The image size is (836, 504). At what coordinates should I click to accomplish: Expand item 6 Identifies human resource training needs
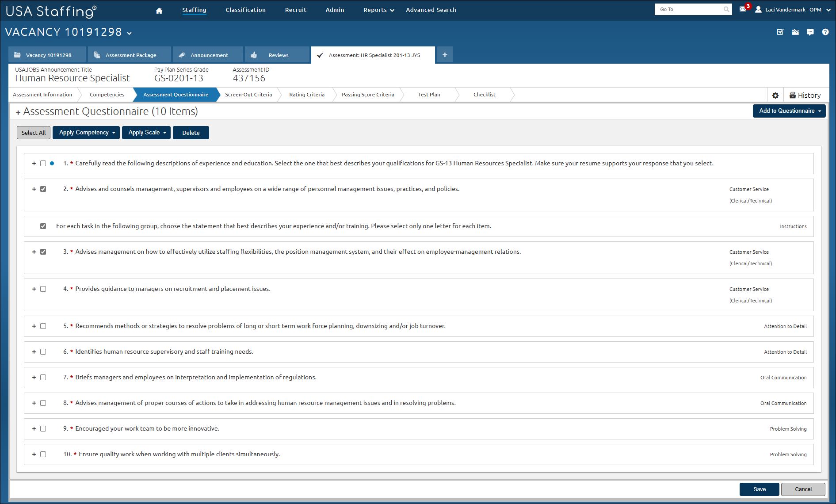pos(34,352)
